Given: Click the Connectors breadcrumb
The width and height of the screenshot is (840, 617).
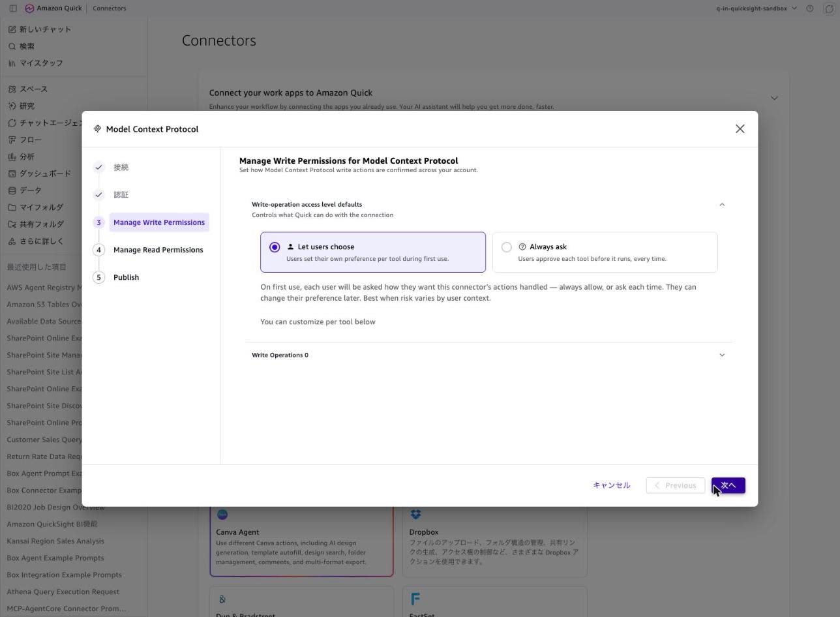Looking at the screenshot, I should pos(110,8).
